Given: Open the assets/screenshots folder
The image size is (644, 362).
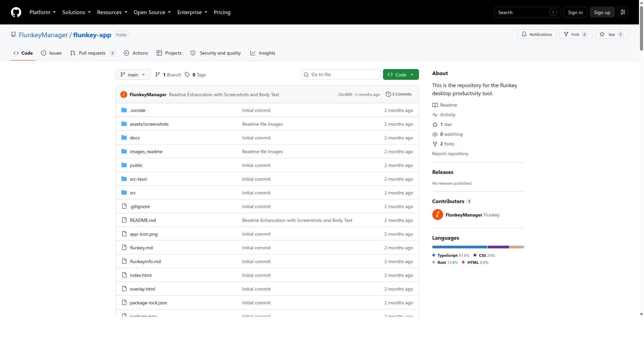Looking at the screenshot, I should tap(149, 124).
